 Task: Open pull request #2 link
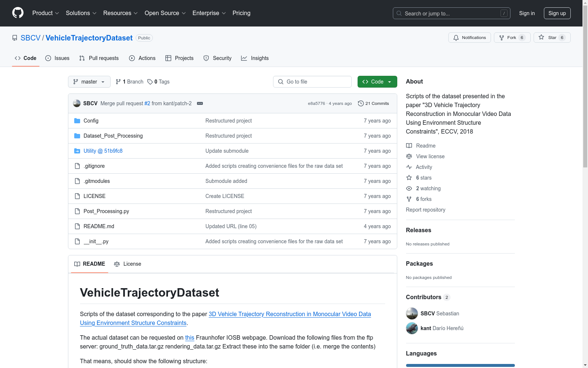(147, 103)
